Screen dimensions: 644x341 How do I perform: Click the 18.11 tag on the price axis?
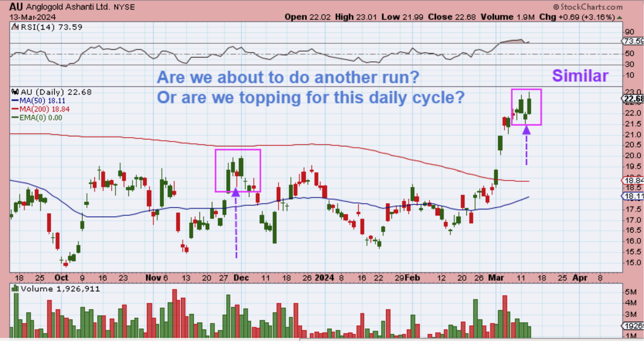(x=633, y=196)
